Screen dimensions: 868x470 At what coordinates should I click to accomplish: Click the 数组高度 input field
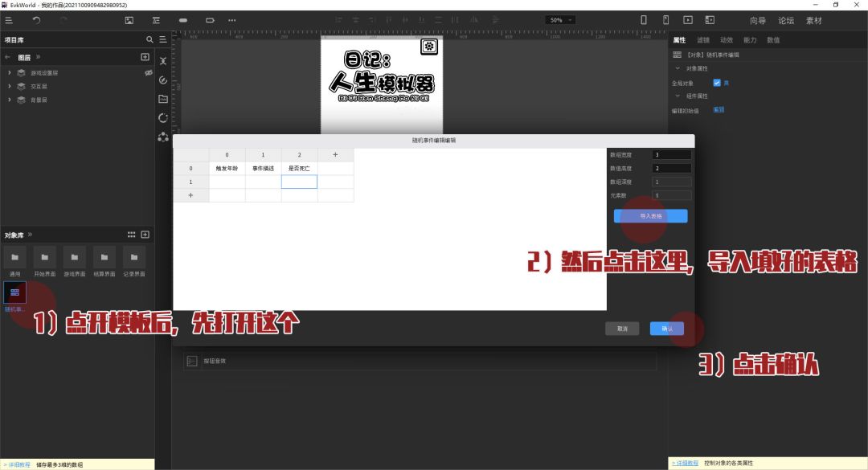coord(671,168)
